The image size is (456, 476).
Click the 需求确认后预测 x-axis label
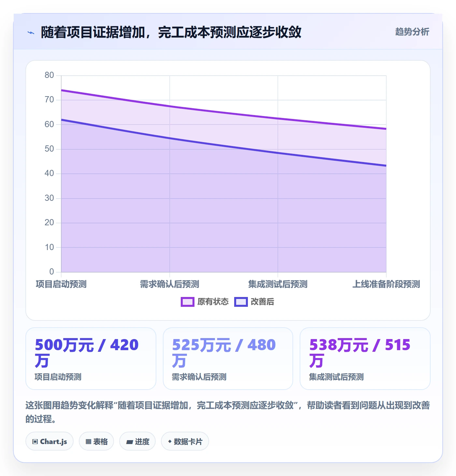tap(170, 284)
